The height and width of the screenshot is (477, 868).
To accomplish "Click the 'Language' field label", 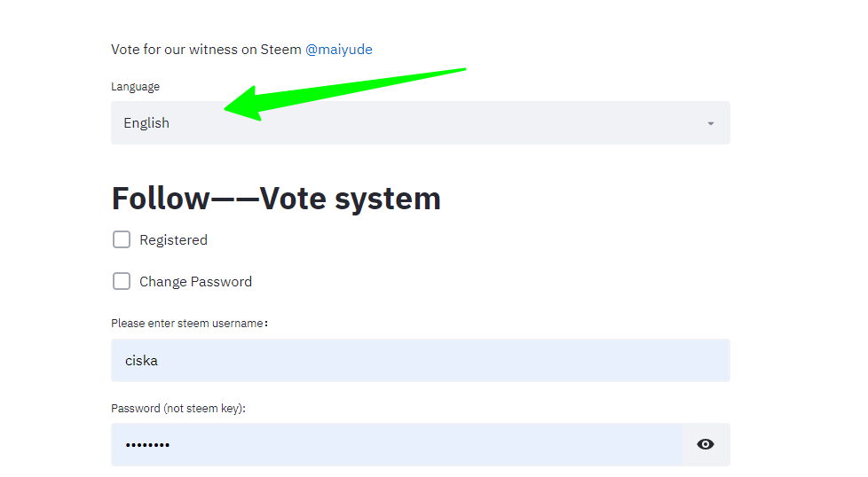I will (x=135, y=87).
